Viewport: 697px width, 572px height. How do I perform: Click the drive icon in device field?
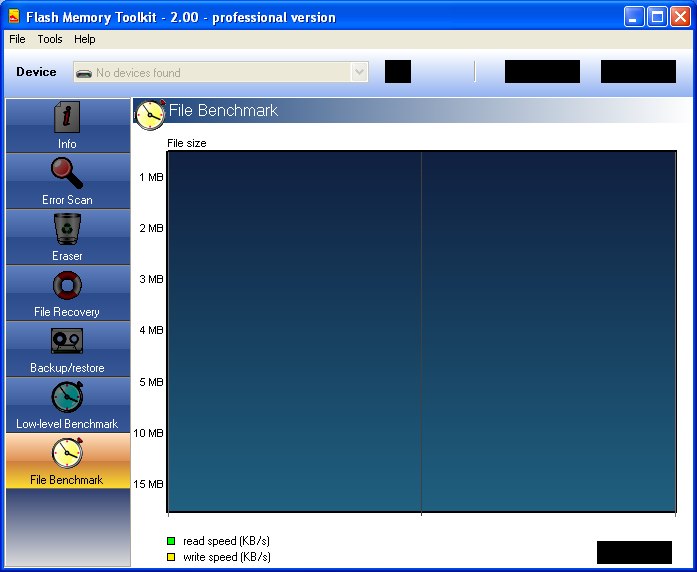pos(84,73)
